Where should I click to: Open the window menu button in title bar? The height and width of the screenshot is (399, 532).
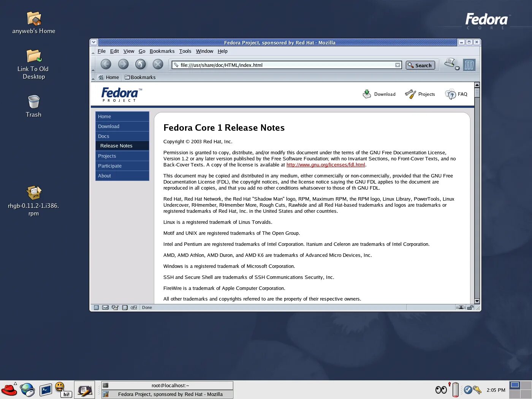tap(94, 42)
